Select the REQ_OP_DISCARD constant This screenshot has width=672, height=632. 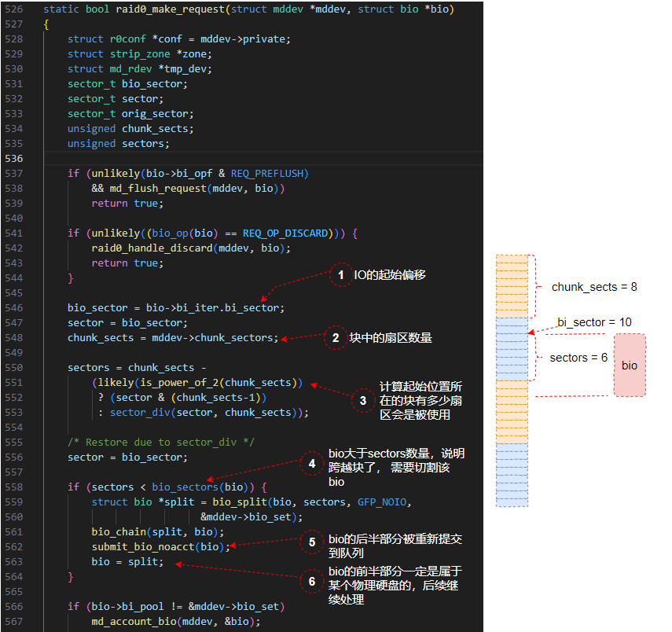tap(285, 233)
